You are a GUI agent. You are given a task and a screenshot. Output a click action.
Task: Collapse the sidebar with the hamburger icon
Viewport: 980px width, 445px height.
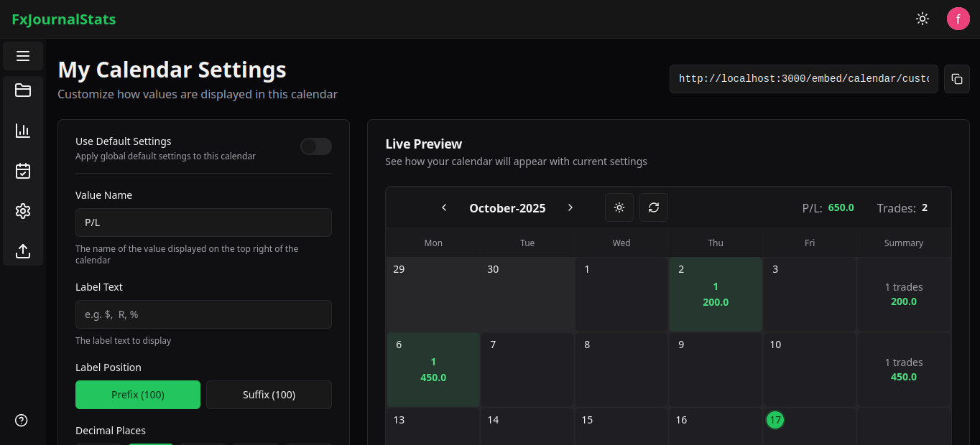22,56
